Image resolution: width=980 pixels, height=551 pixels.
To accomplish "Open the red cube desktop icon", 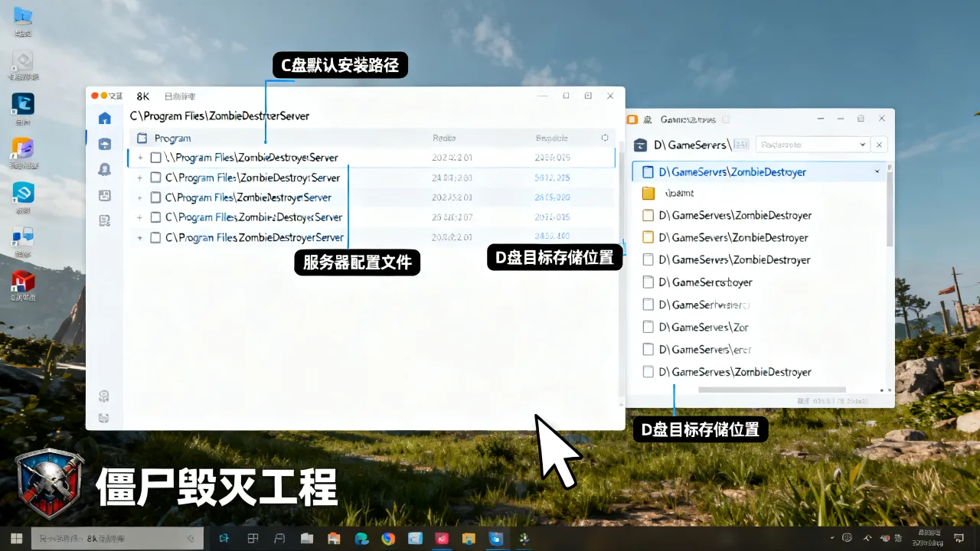I will tap(23, 283).
